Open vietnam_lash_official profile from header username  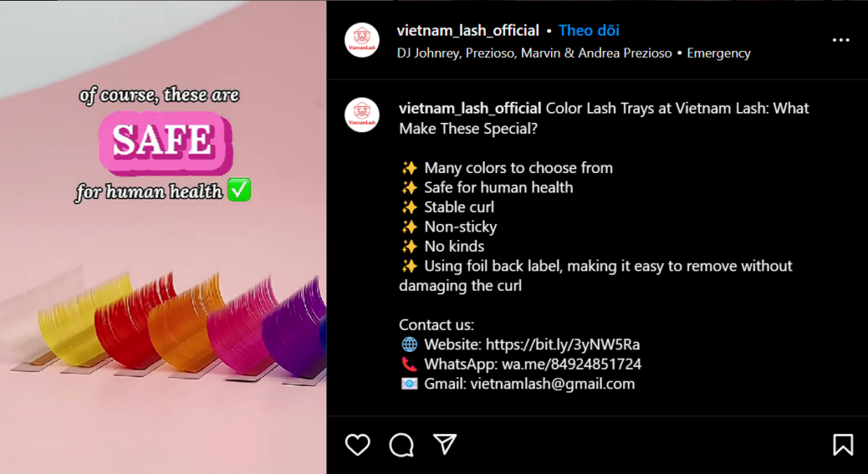(468, 31)
